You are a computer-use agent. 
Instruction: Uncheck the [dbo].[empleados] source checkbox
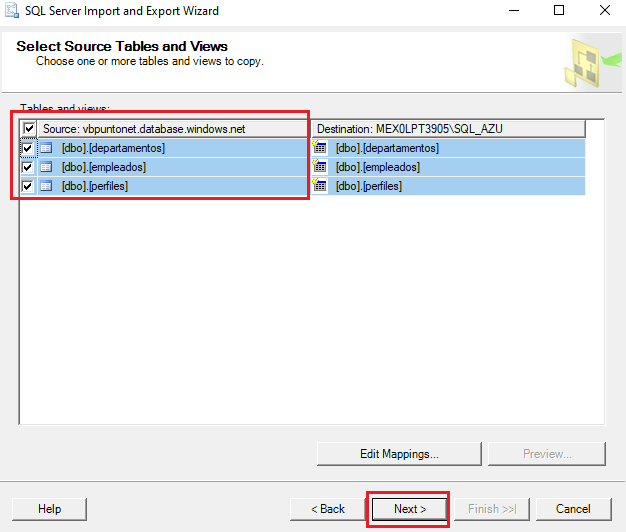(x=28, y=167)
